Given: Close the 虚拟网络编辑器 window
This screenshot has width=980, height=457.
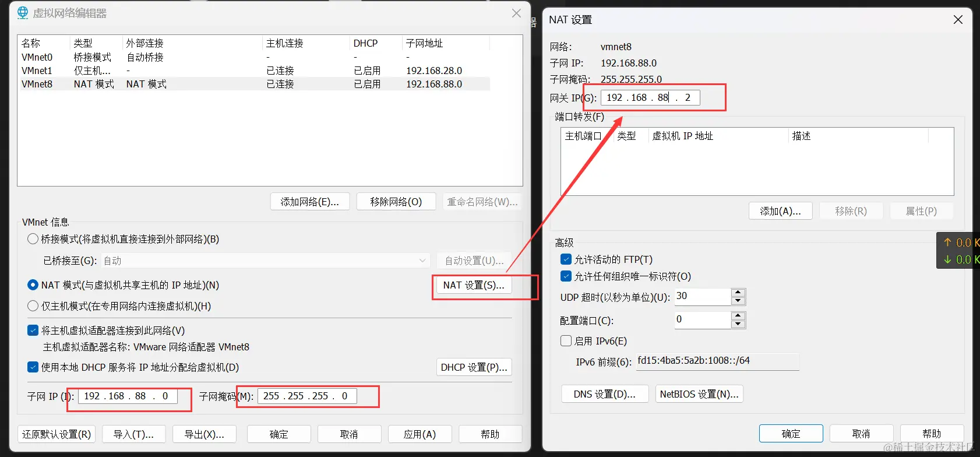Looking at the screenshot, I should 516,13.
